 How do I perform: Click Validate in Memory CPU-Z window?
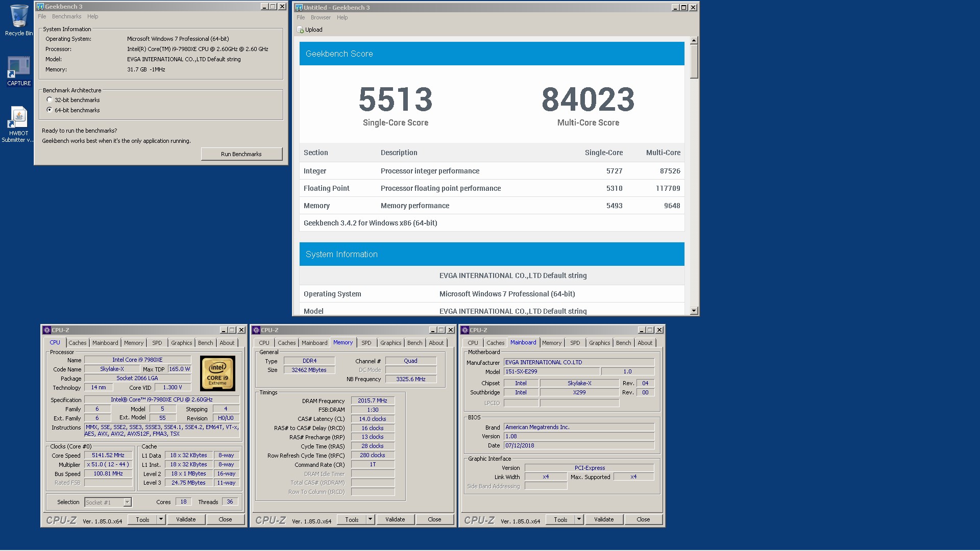pyautogui.click(x=395, y=519)
